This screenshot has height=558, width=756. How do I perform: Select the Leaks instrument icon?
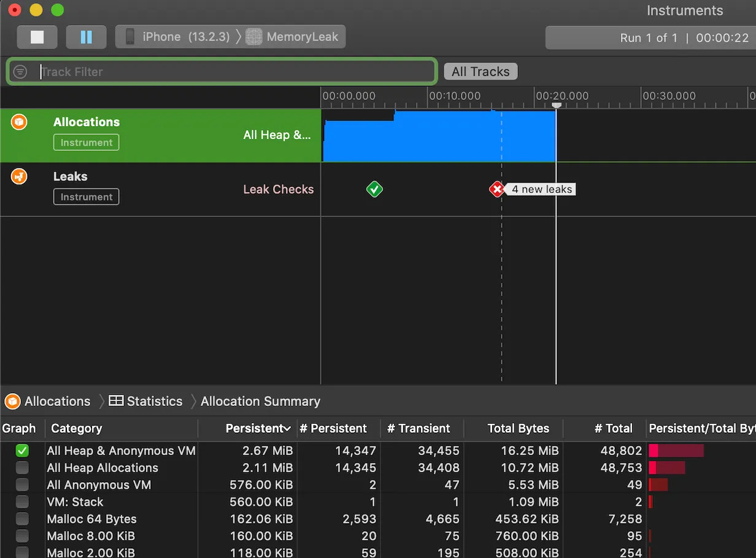click(x=19, y=177)
